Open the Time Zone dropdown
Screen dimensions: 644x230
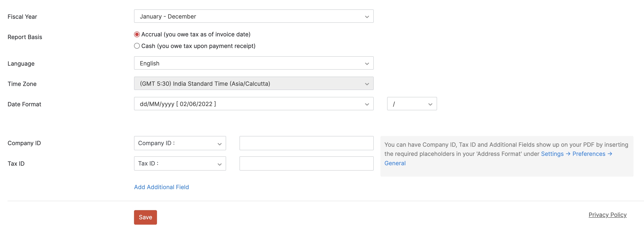[x=254, y=83]
